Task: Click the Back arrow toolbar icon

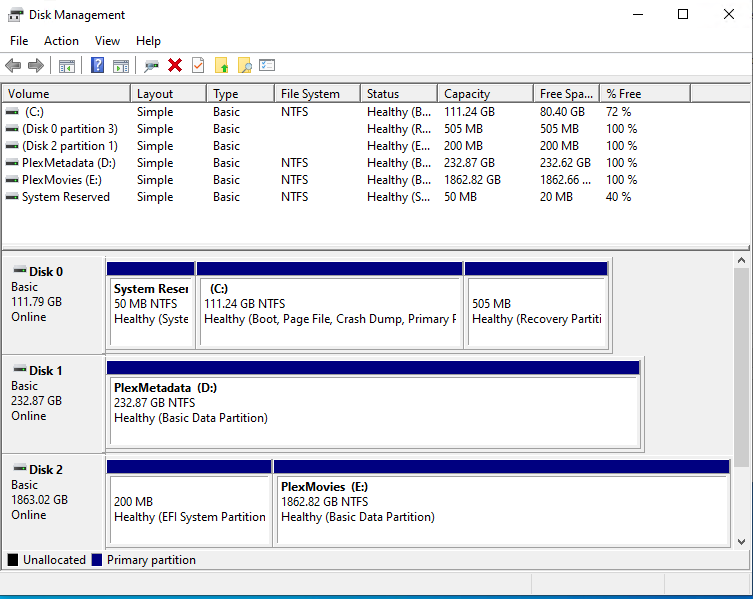Action: click(x=13, y=65)
